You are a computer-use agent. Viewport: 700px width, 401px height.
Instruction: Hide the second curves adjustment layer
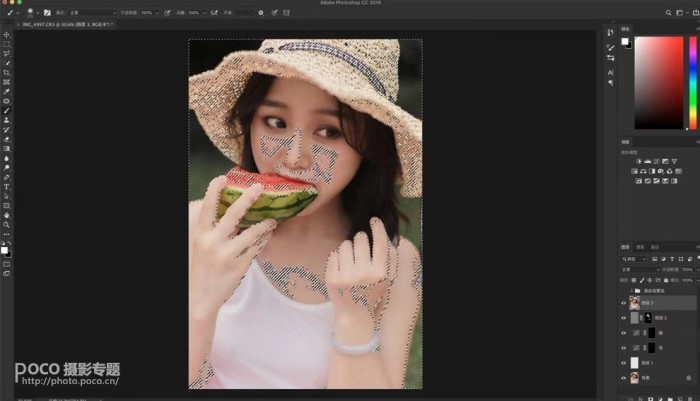(624, 348)
